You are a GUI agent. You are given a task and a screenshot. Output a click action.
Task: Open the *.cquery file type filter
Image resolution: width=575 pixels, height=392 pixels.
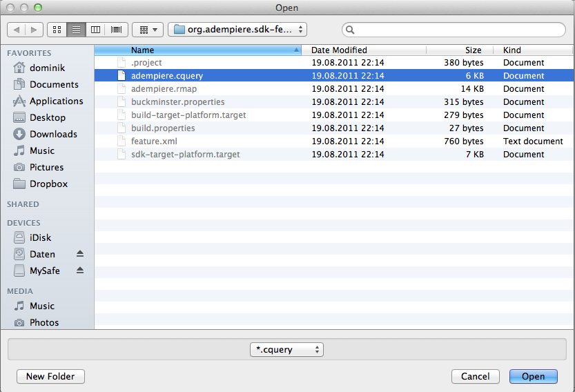coord(286,349)
